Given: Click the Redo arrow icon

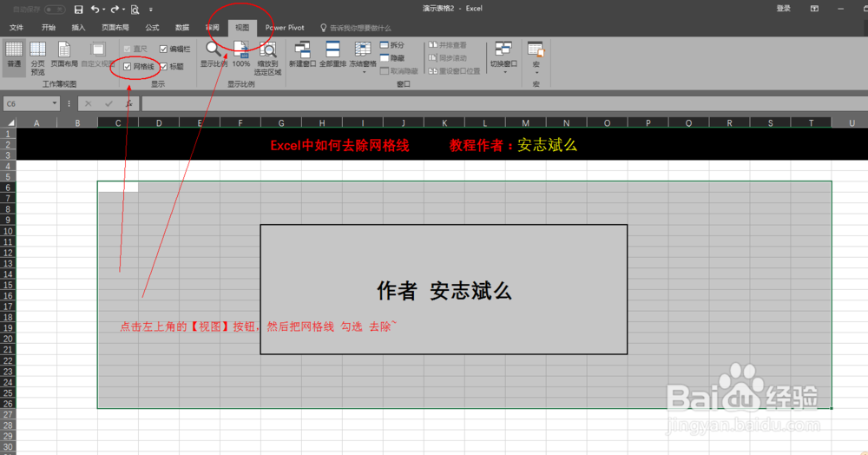Looking at the screenshot, I should point(115,10).
